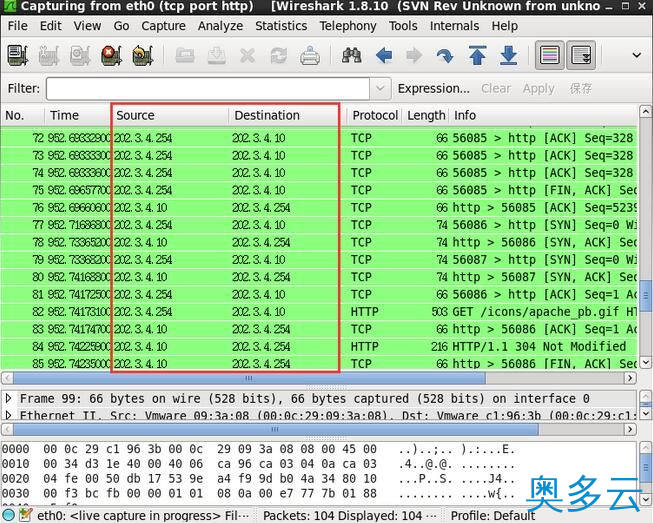Save this capture file icon
This screenshot has width=653, height=523.
point(217,55)
